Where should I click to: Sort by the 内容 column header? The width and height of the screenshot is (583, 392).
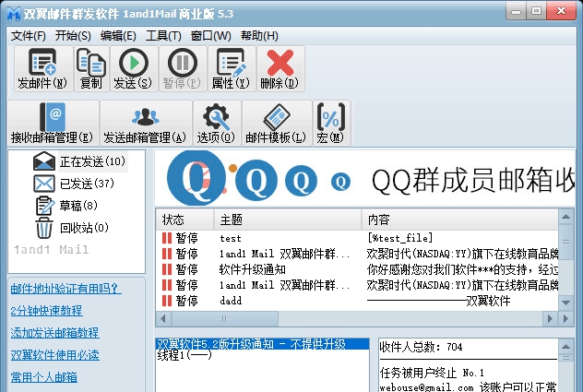point(460,220)
